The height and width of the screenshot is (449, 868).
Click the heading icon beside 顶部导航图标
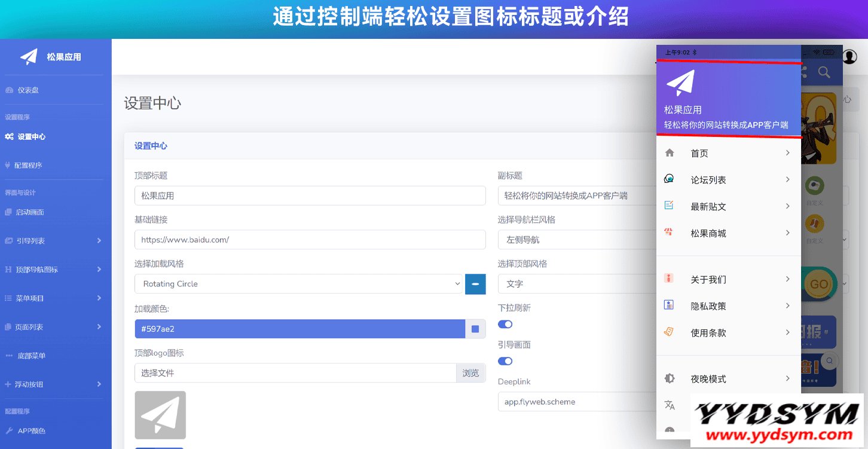[x=8, y=270]
